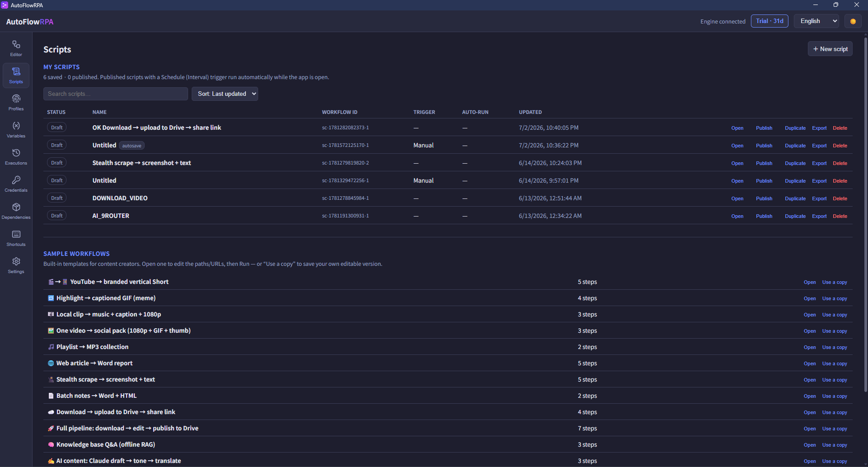This screenshot has width=868, height=467.
Task: Click the STATUS column header
Action: 56,112
